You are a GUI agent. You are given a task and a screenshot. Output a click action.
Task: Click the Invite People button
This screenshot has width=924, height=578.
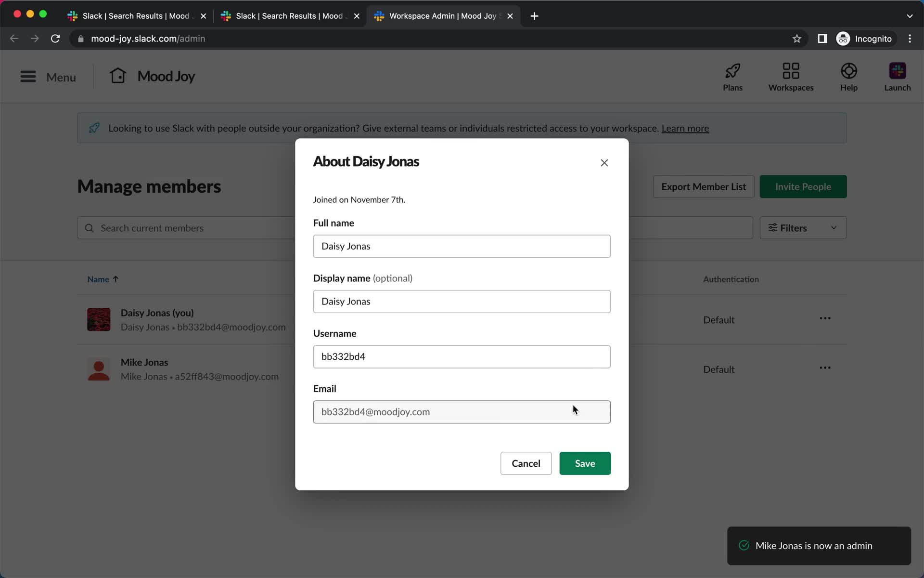803,186
